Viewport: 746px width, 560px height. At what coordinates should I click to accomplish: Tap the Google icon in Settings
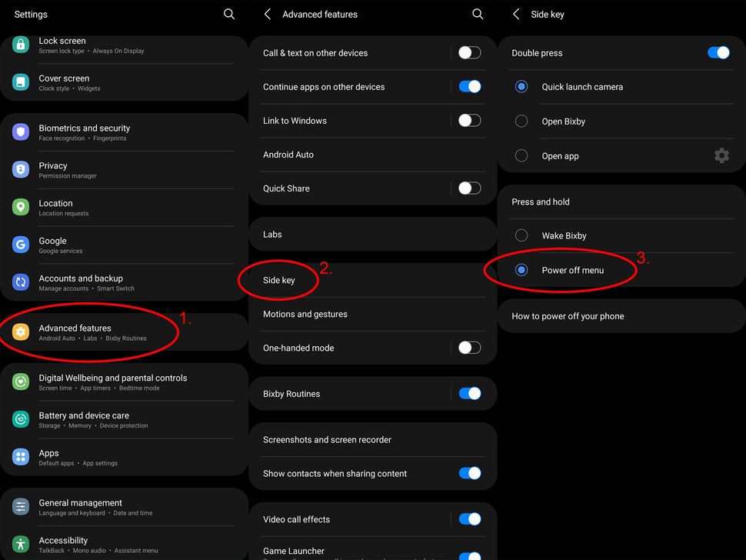click(x=21, y=245)
